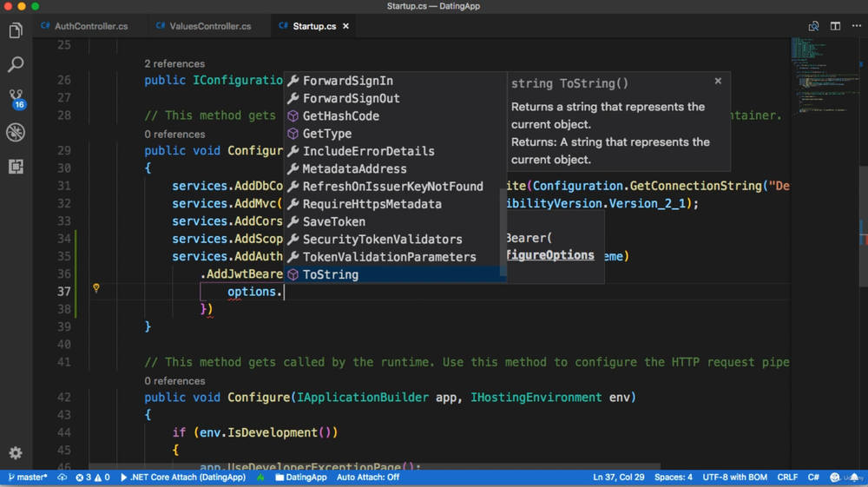
Task: Choose TokenValidationParameters in autocomplete list
Action: 389,257
